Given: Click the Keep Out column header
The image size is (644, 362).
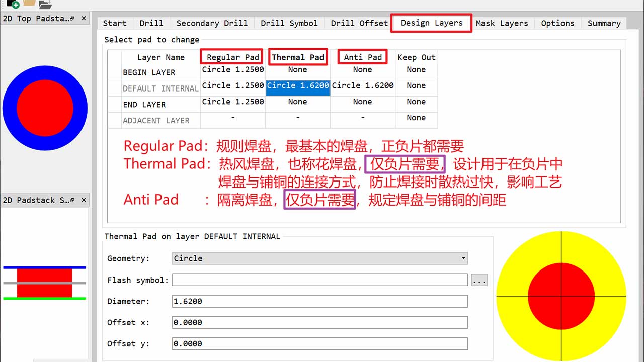Looking at the screenshot, I should [x=416, y=57].
